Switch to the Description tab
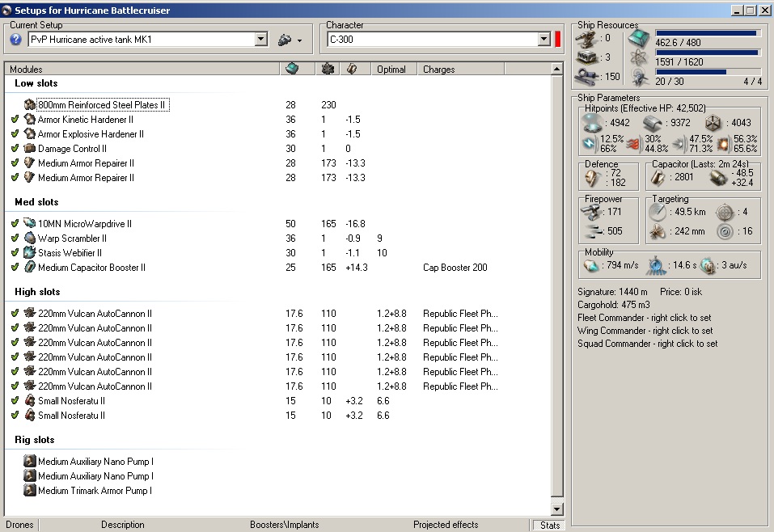The image size is (774, 532). click(x=123, y=525)
